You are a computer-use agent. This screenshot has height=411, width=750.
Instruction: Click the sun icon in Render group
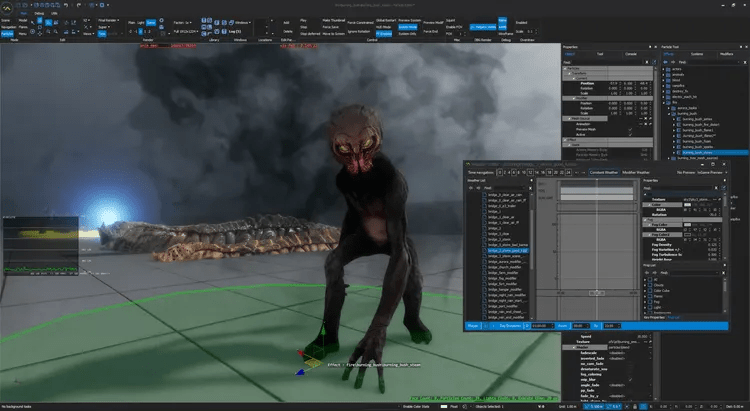click(161, 21)
